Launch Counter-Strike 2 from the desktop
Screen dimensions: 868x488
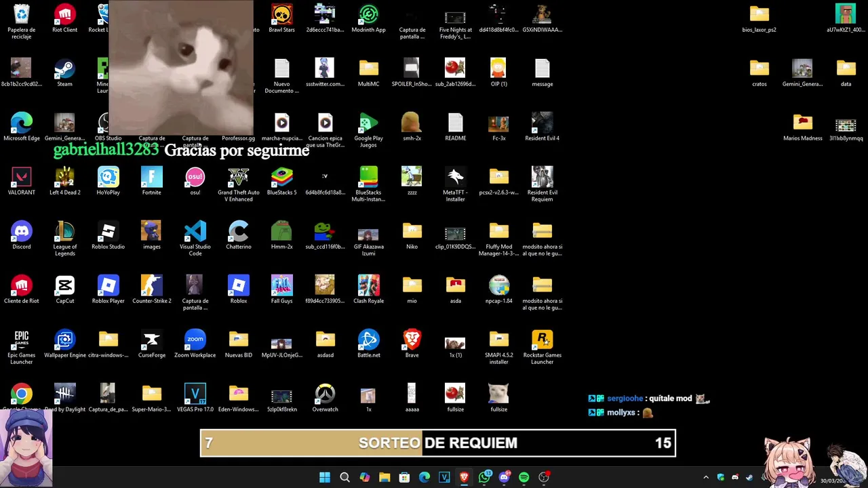(x=152, y=289)
